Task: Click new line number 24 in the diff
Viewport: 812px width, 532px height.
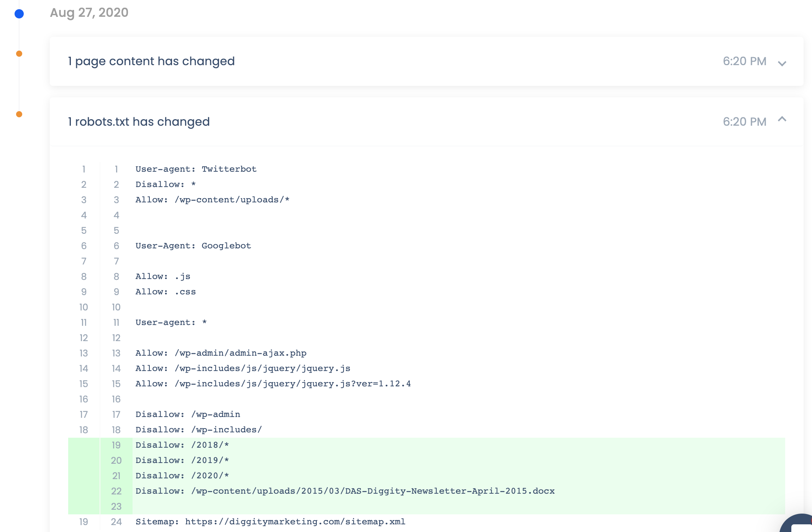Action: pos(116,522)
